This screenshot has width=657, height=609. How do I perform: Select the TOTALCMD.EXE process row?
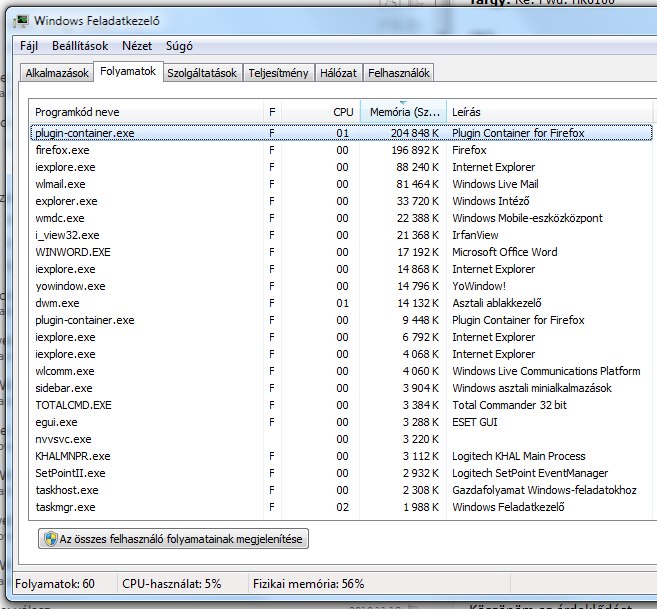[x=73, y=405]
